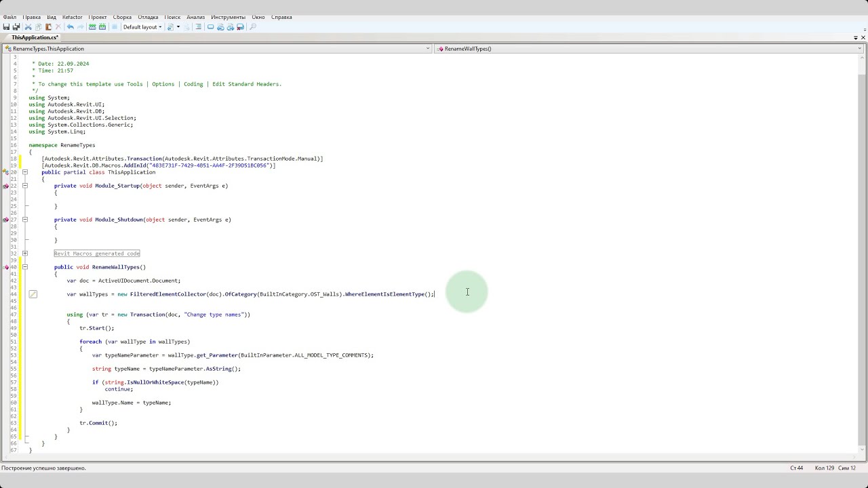Open the Вид menu
Image resolution: width=868 pixels, height=488 pixels.
tap(52, 17)
